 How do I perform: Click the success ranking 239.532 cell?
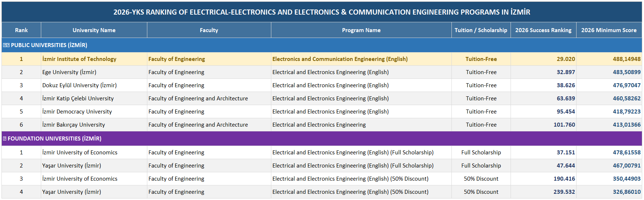tap(543, 192)
